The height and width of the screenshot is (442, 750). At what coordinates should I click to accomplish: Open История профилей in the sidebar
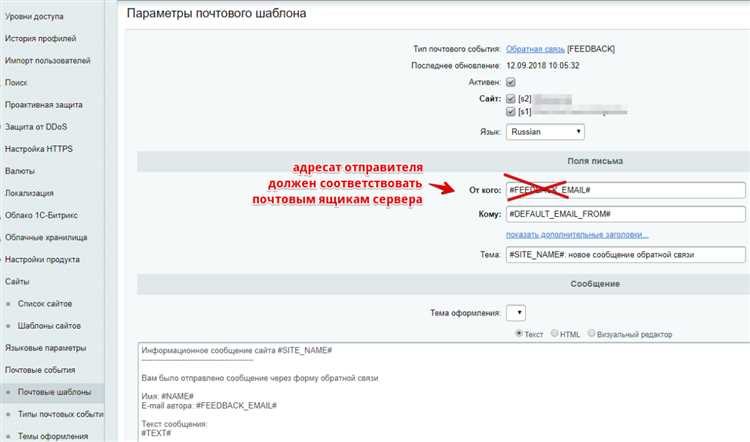(x=40, y=38)
